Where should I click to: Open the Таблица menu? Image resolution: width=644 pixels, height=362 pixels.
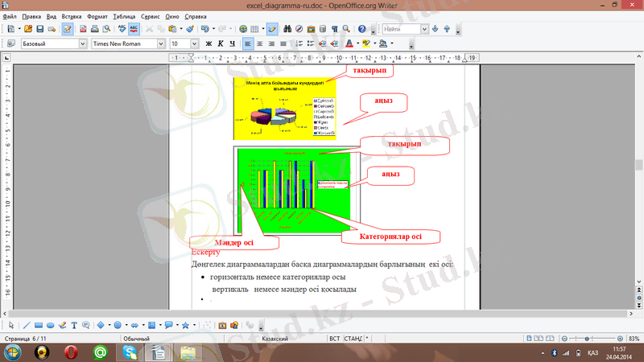[x=124, y=16]
